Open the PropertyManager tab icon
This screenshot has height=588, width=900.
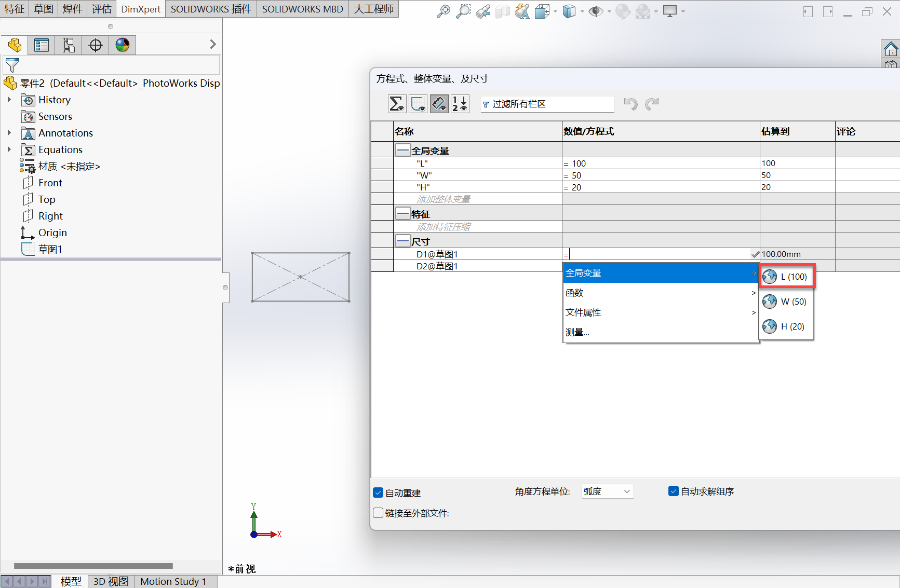click(42, 45)
